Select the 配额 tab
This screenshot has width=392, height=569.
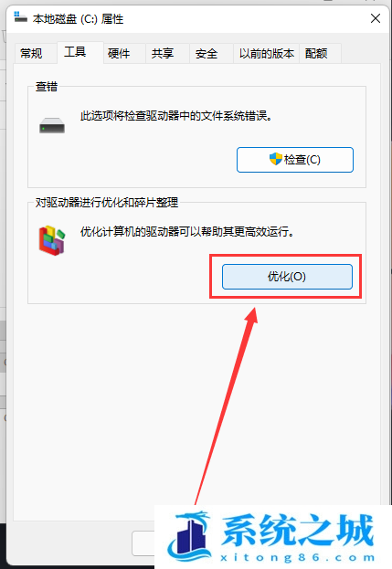tap(316, 54)
